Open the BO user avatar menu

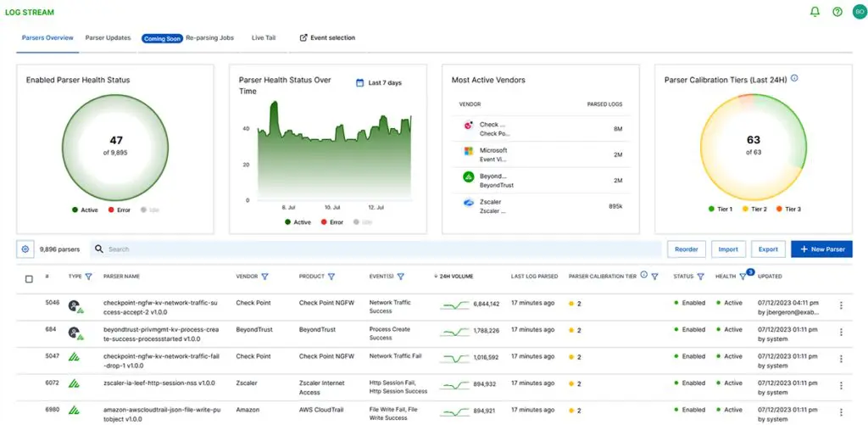(860, 12)
